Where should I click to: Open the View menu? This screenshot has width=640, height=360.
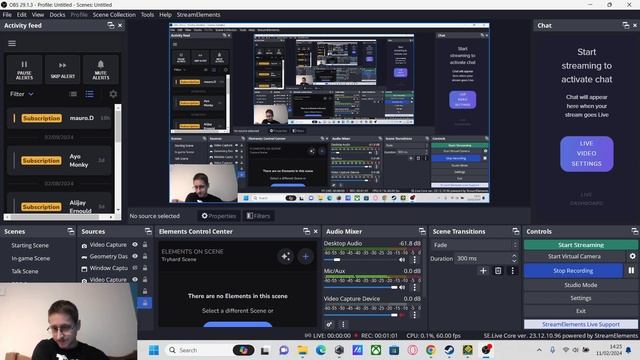pos(38,15)
